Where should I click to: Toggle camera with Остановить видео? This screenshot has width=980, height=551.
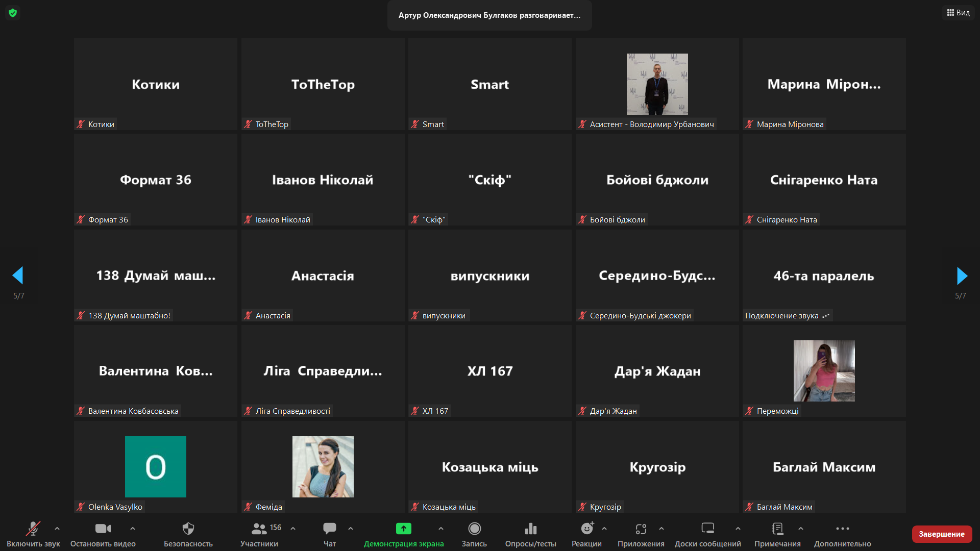tap(103, 529)
